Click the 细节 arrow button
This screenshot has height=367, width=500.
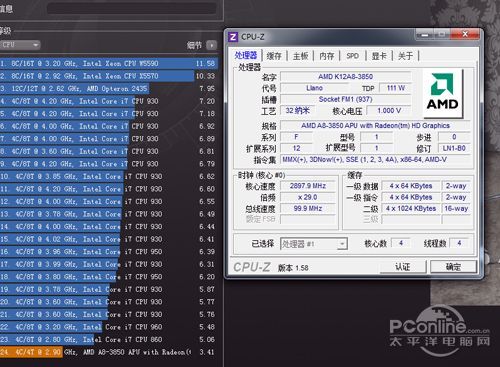point(211,45)
